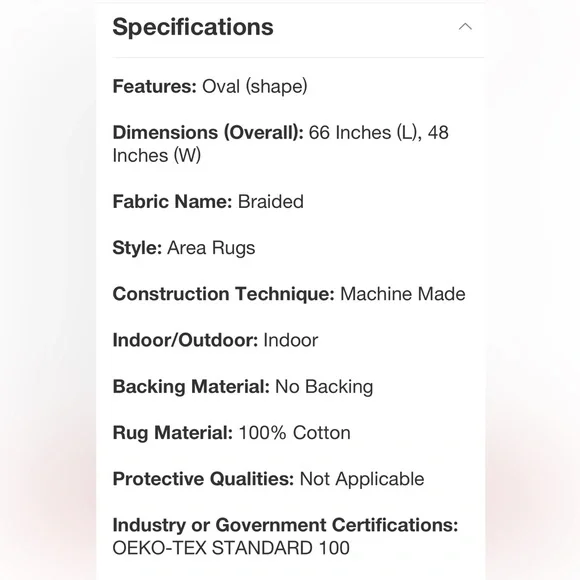Click the Industry or Government Certifications label
This screenshot has height=580, width=580.
click(x=285, y=525)
